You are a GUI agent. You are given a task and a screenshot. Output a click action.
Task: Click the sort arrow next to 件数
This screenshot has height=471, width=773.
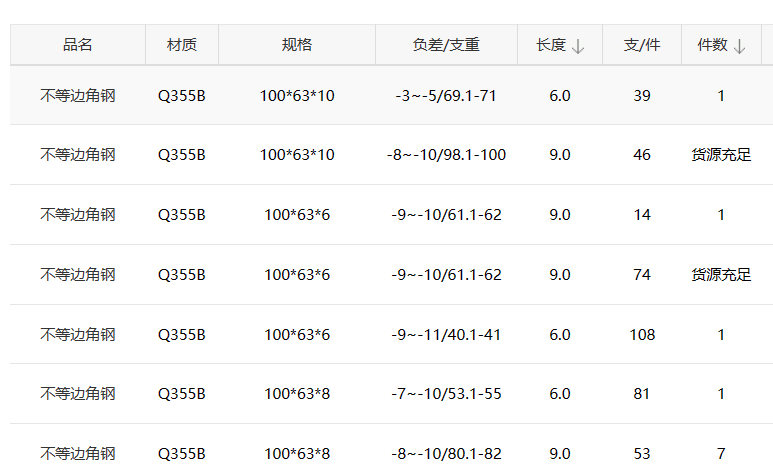739,46
